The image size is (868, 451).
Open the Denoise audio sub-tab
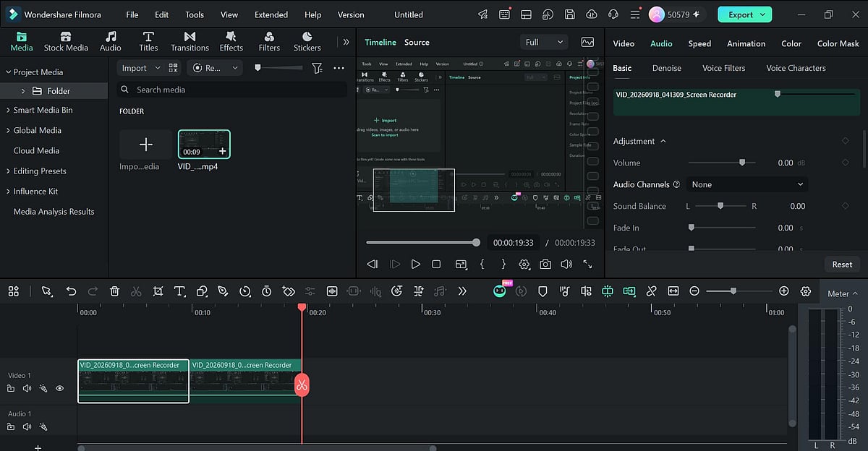click(x=667, y=68)
